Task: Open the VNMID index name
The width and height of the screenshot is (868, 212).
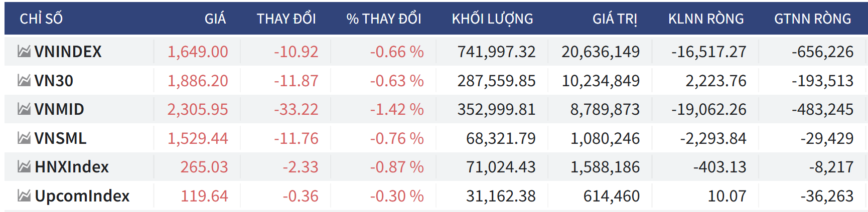Action: point(59,109)
